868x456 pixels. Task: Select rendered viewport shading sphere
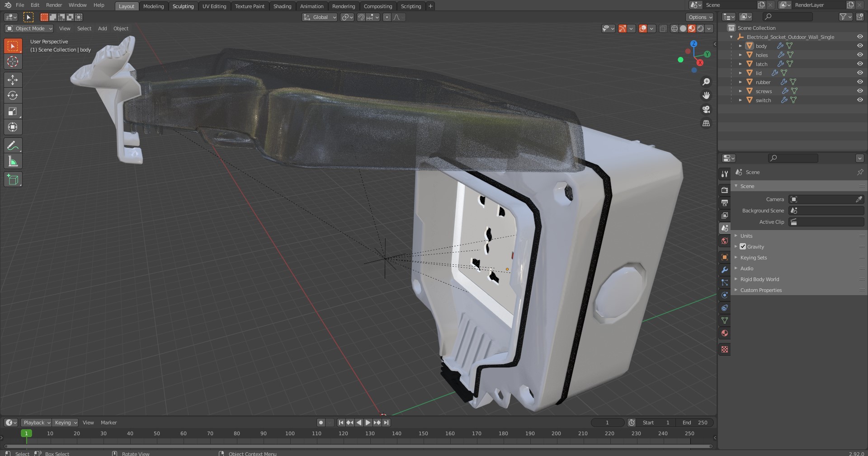click(700, 28)
